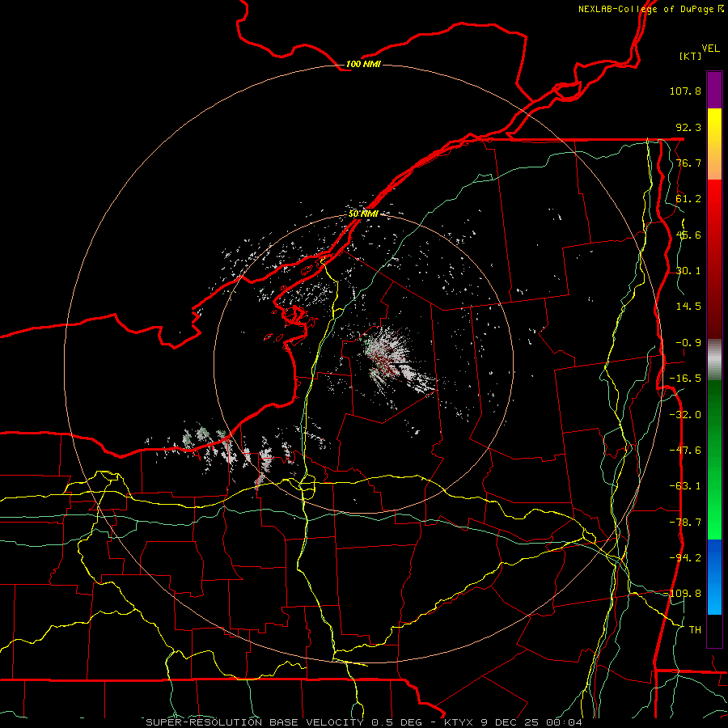Click the -32.0 velocity scale label

coord(685,415)
